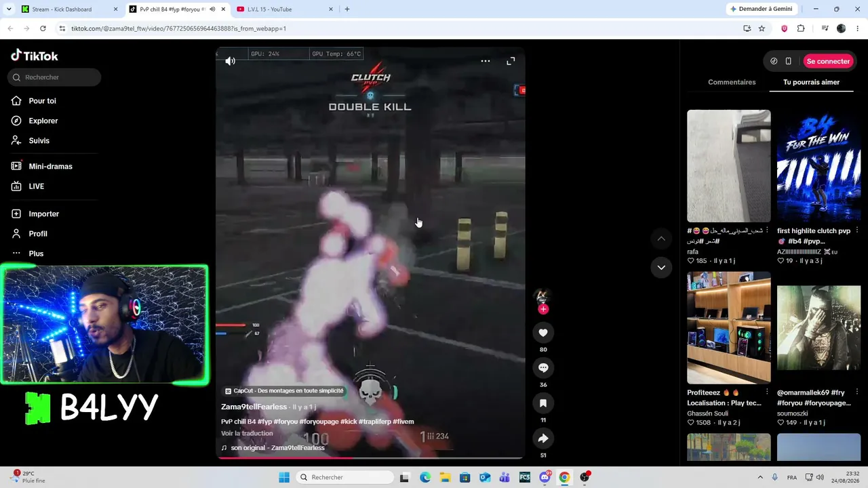
Task: Open Microsoft Edge from the taskbar
Action: (x=425, y=477)
